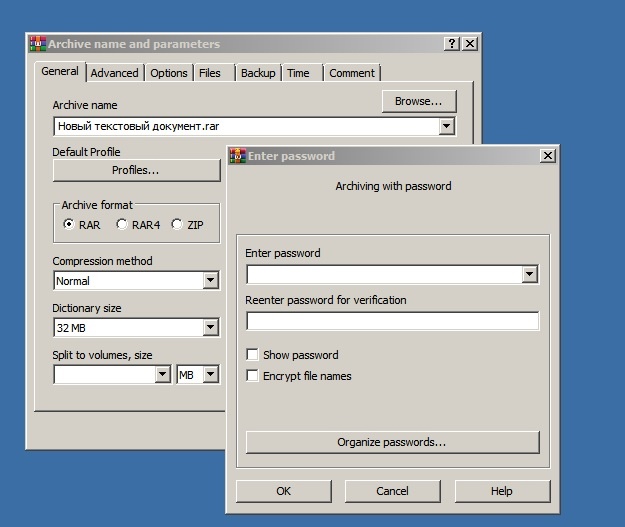Open the Dictionary size dropdown
This screenshot has width=625, height=527.
click(210, 328)
